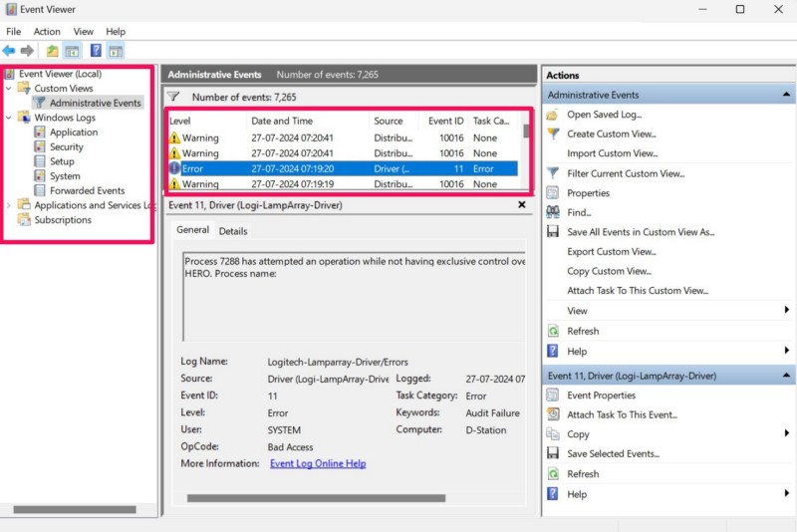Image resolution: width=797 pixels, height=532 pixels.
Task: Switch to the Details tab
Action: tap(233, 231)
